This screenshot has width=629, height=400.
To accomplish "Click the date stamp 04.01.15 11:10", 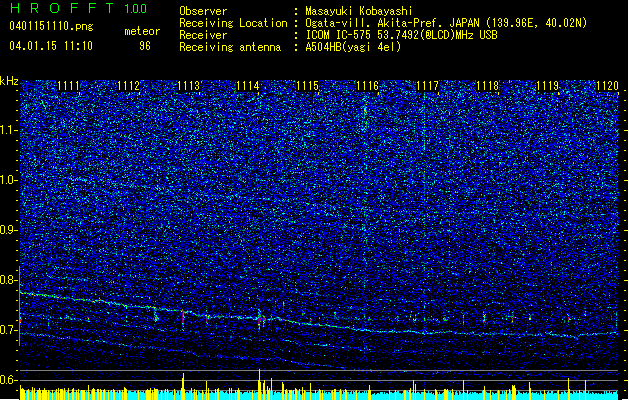I will 51,45.
